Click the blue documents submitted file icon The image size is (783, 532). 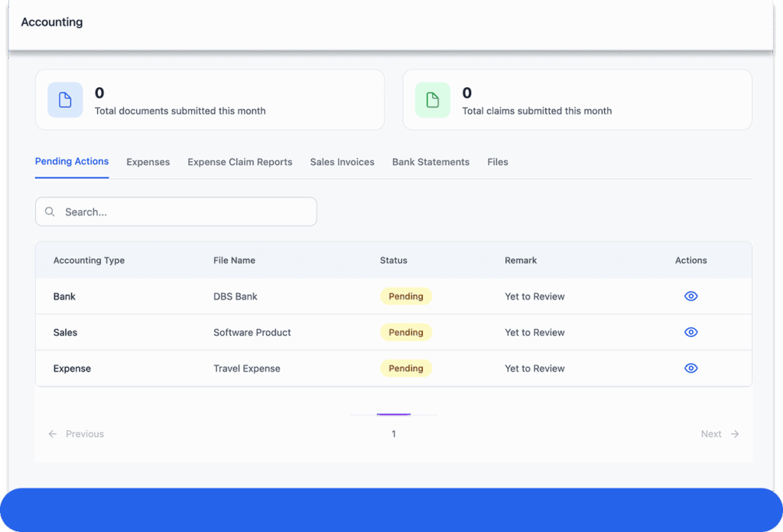click(x=65, y=100)
